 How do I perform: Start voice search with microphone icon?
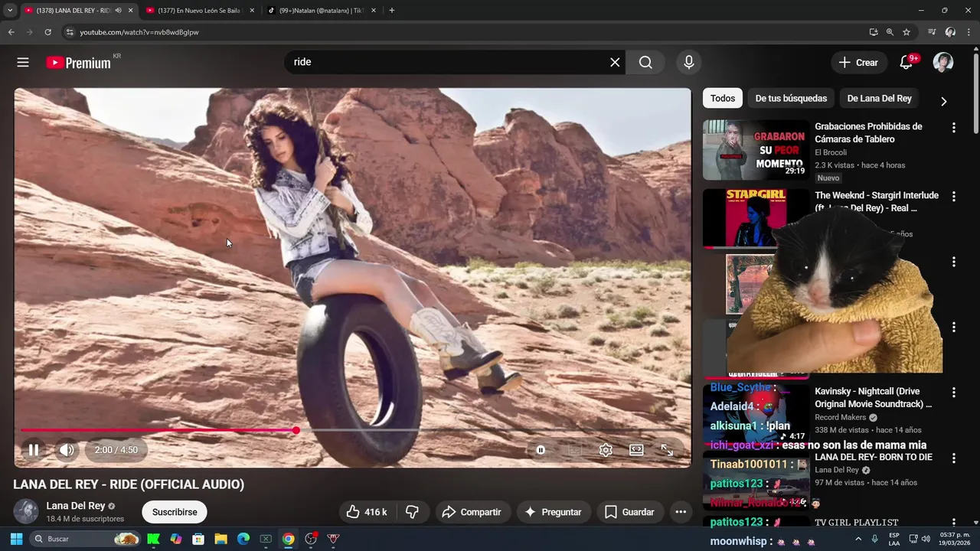tap(688, 62)
